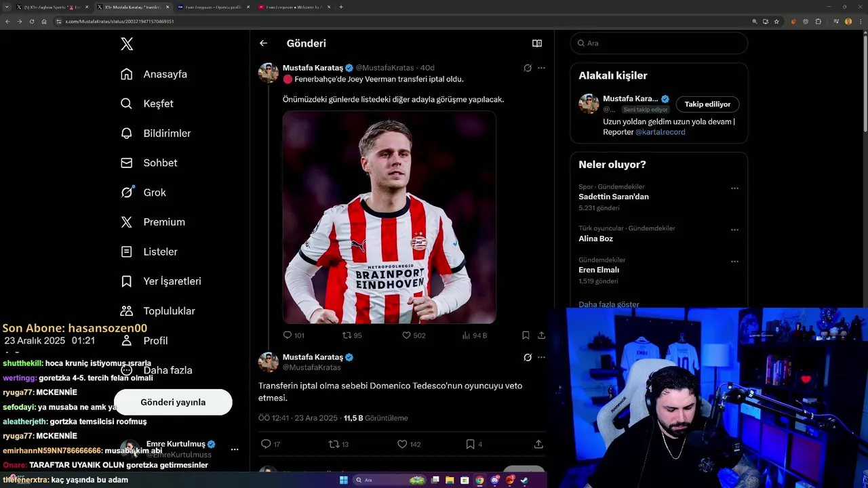Share the Veerman transfer post

pyautogui.click(x=541, y=335)
